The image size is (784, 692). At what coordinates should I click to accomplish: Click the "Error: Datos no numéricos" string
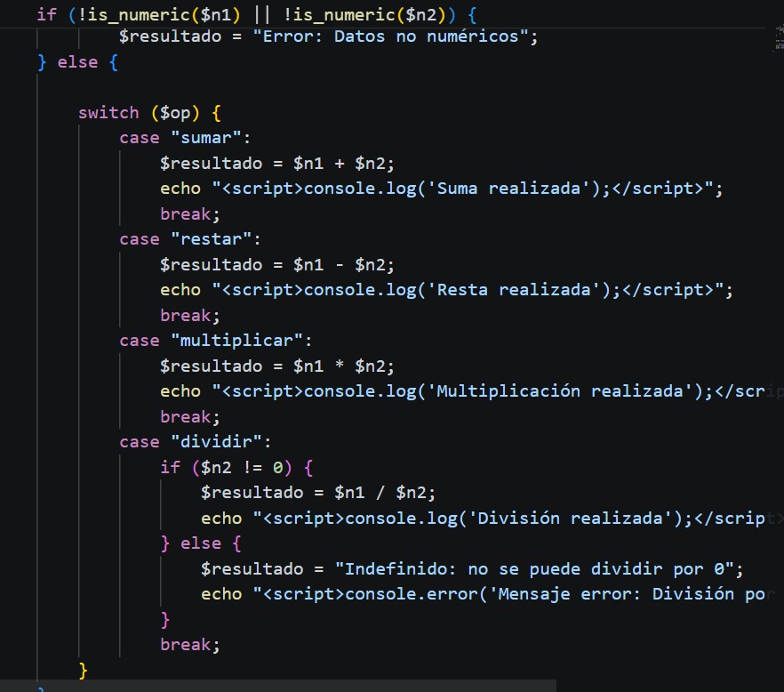click(391, 36)
